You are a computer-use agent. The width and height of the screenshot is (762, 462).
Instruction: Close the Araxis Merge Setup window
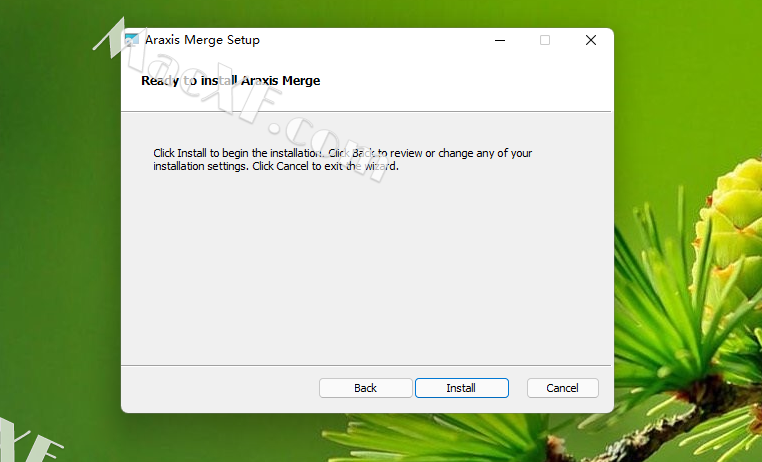[x=591, y=40]
